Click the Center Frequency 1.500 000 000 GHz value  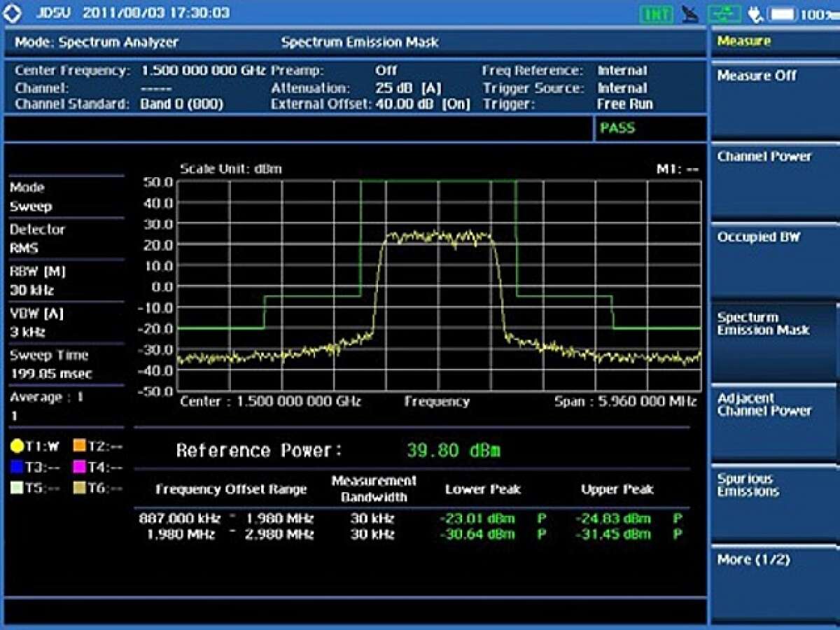coord(204,71)
